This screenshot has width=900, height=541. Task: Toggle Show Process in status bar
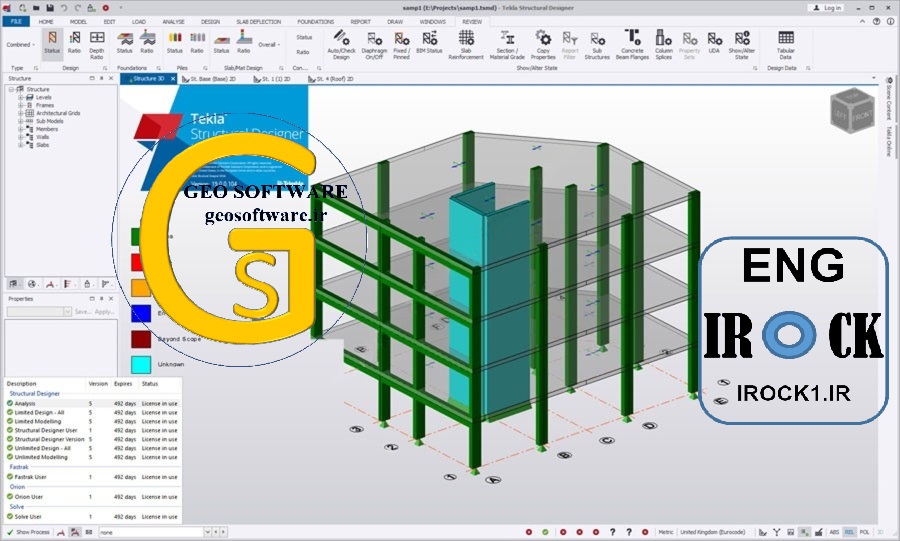(28, 532)
